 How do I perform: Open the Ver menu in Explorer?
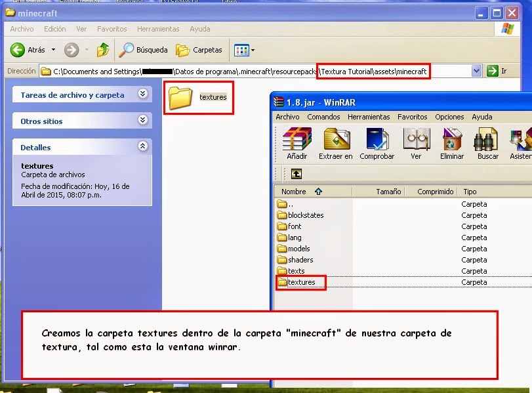pyautogui.click(x=81, y=29)
